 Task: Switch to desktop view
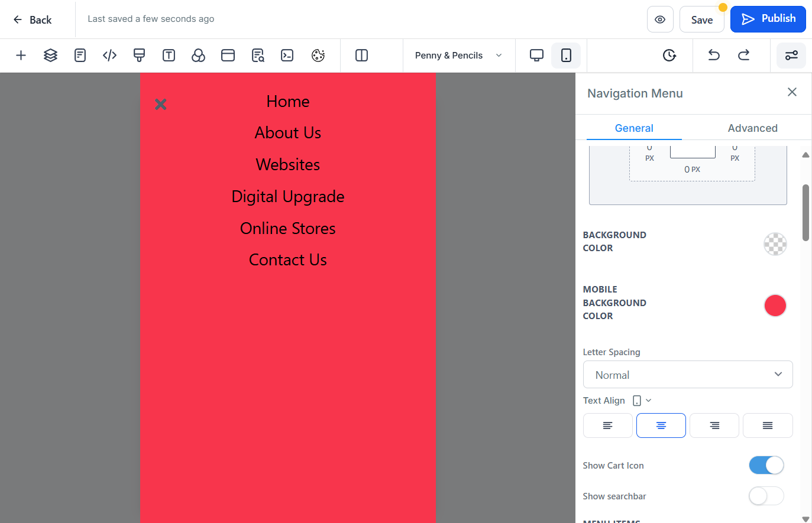[536, 56]
